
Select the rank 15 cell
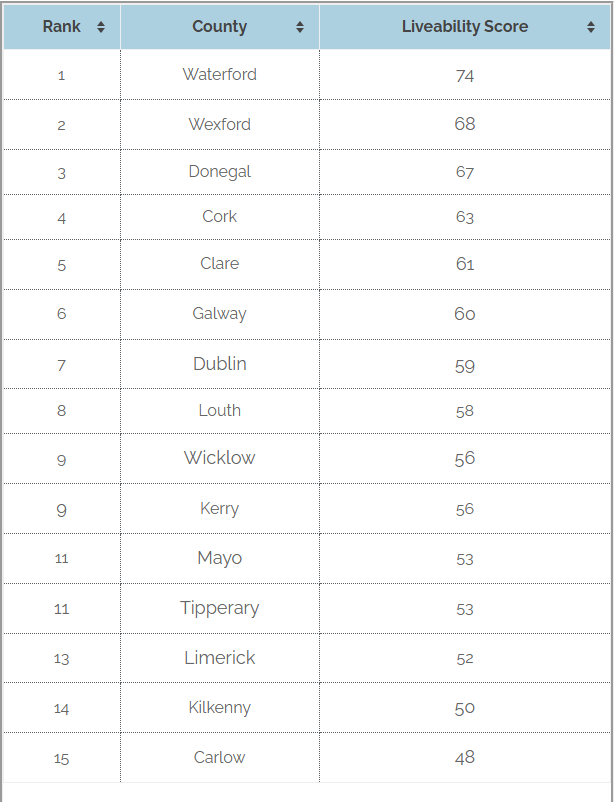(x=62, y=759)
